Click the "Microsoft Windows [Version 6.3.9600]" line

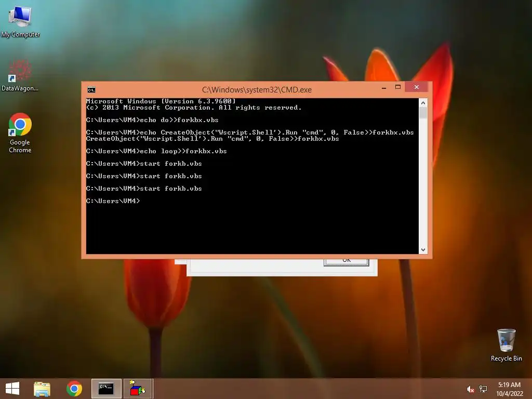[161, 101]
